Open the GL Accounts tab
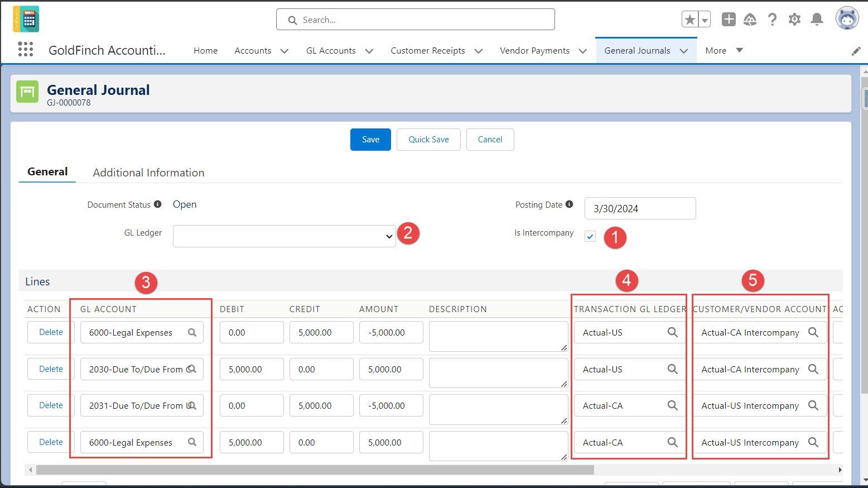868x488 pixels. (x=331, y=50)
